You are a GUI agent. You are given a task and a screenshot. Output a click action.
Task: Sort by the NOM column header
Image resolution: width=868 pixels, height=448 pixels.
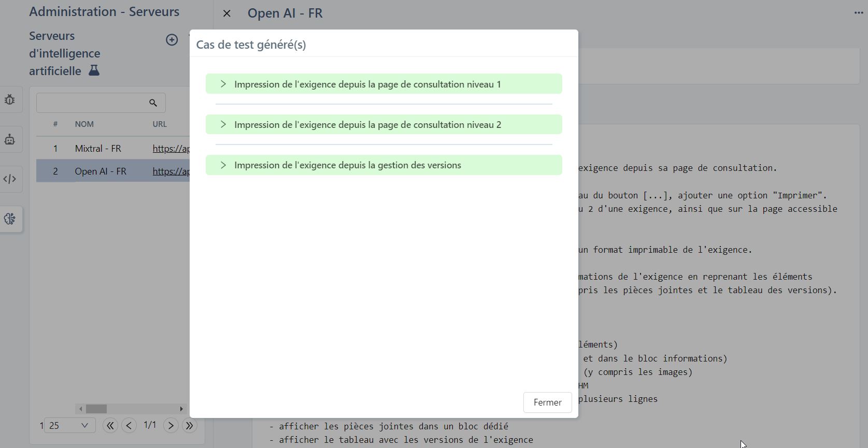84,124
